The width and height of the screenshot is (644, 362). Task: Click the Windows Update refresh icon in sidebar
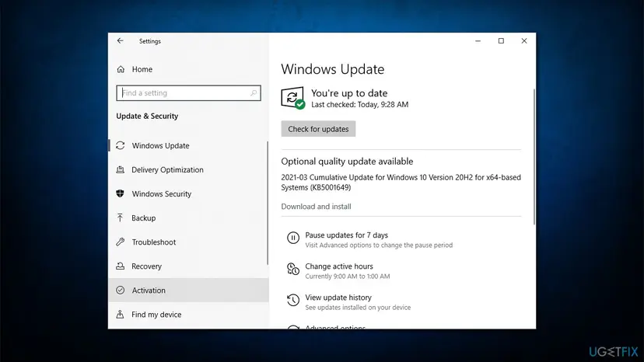click(120, 145)
